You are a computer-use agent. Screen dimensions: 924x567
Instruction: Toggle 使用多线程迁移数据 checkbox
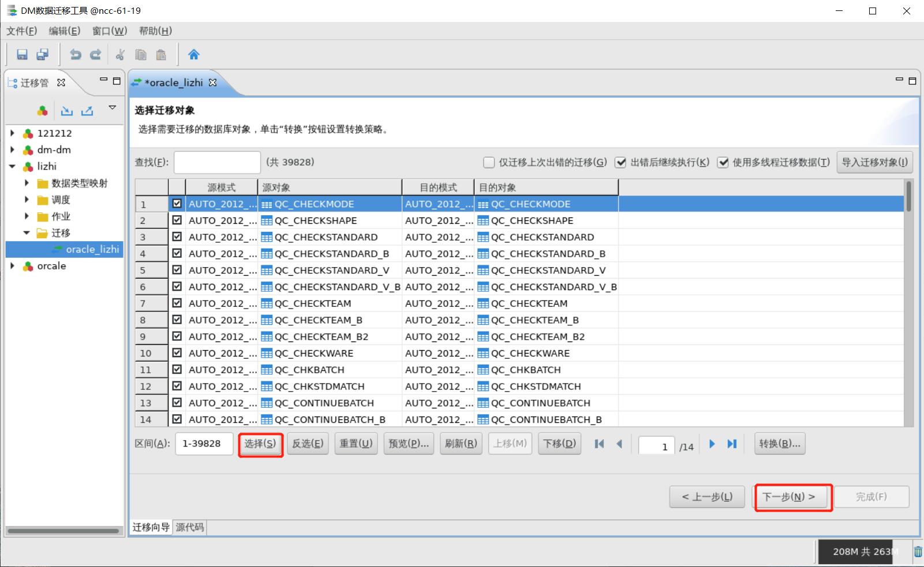click(723, 163)
